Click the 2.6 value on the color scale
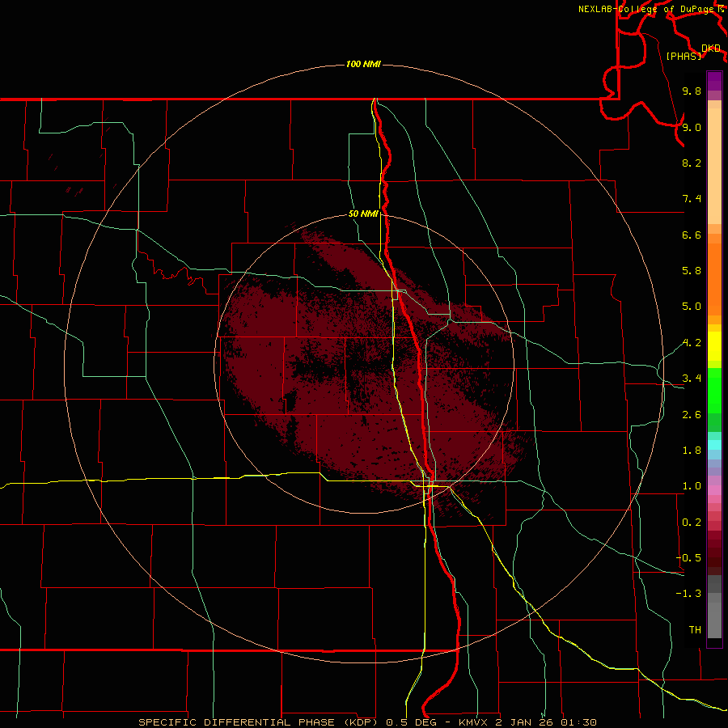The image size is (728, 728). click(692, 415)
